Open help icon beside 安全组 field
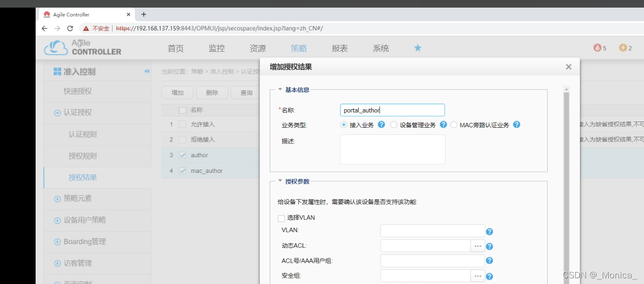Image resolution: width=644 pixels, height=284 pixels. pyautogui.click(x=490, y=276)
